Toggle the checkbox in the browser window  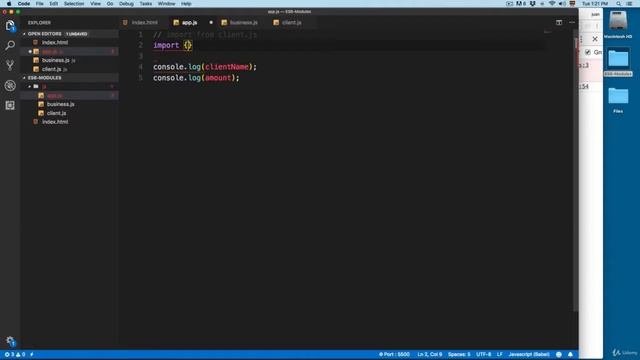coord(588,52)
